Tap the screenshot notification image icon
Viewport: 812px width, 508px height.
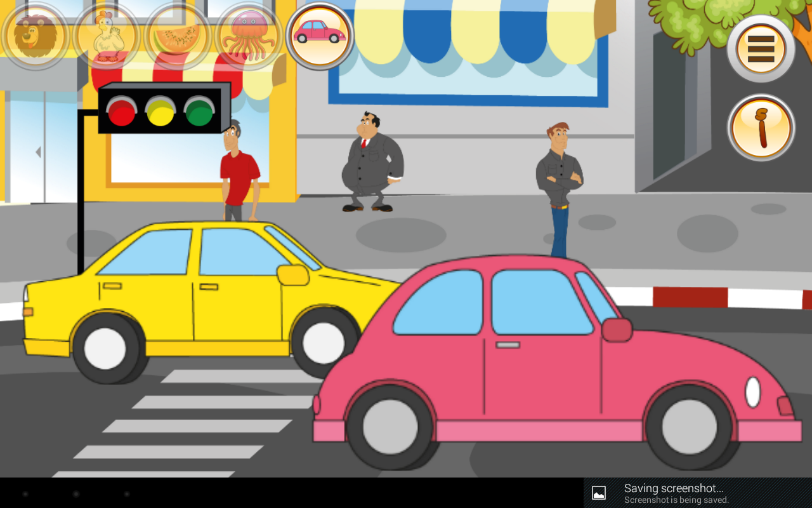[599, 493]
